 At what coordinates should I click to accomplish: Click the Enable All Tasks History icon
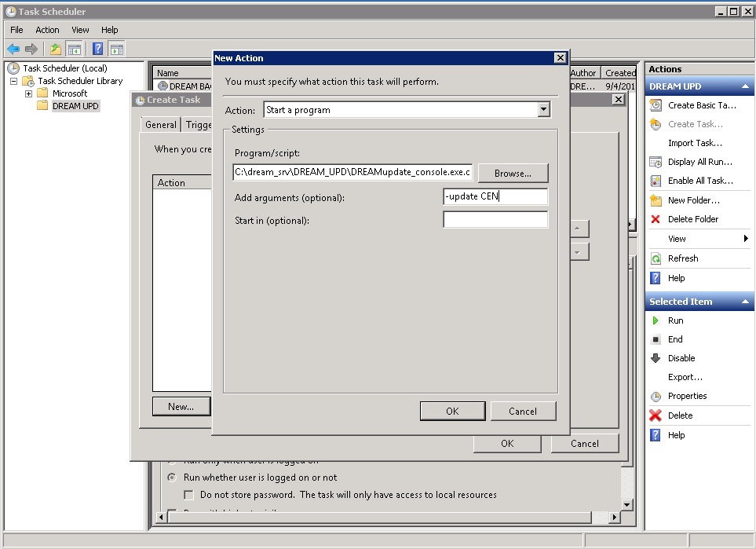pyautogui.click(x=656, y=181)
